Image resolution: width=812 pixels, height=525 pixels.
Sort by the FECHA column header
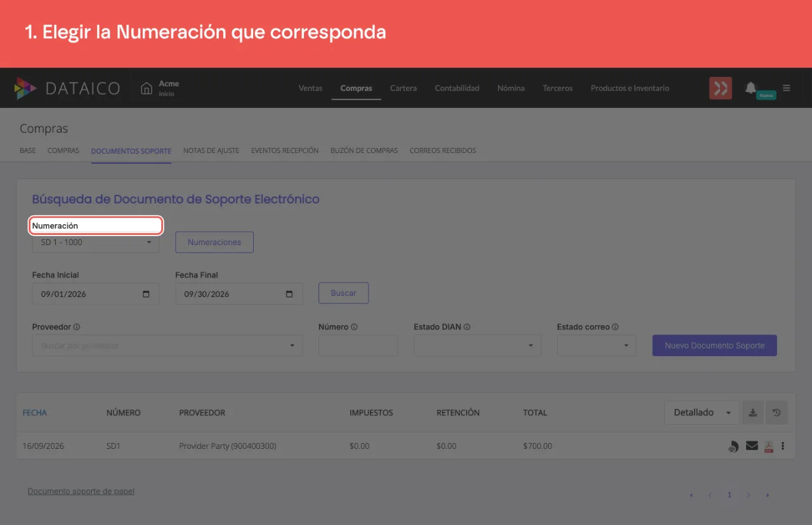(x=35, y=413)
